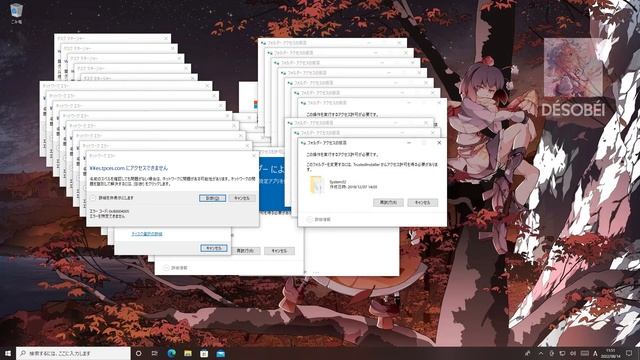Screen dimensions: 640x360
Task: Click the Cortana circle icon in taskbar
Action: (x=138, y=353)
